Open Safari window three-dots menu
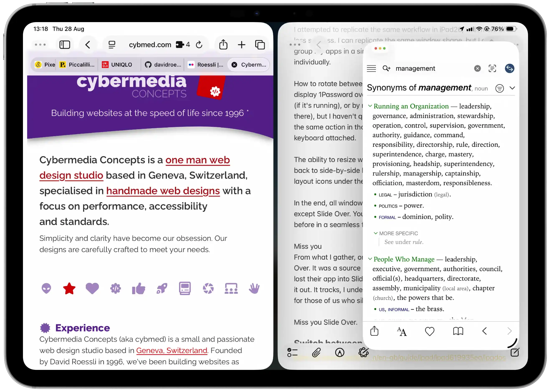This screenshot has width=551, height=392. [40, 45]
